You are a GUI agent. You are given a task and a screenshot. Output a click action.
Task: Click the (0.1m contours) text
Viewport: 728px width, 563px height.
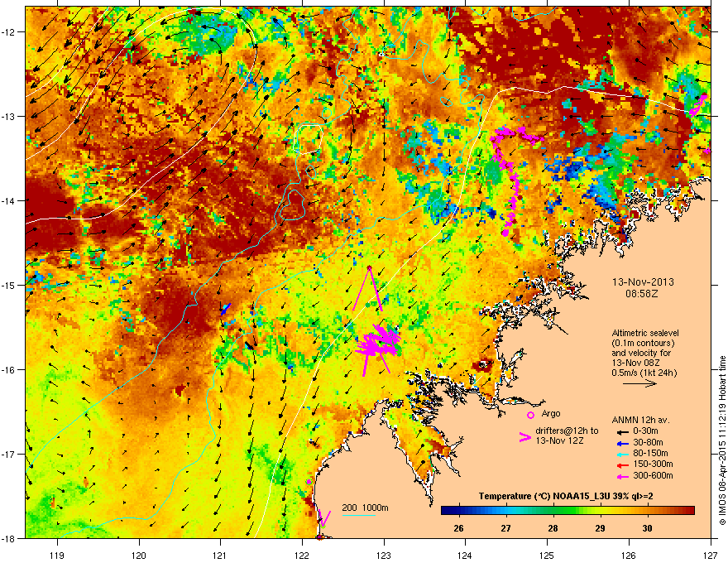[x=643, y=343]
